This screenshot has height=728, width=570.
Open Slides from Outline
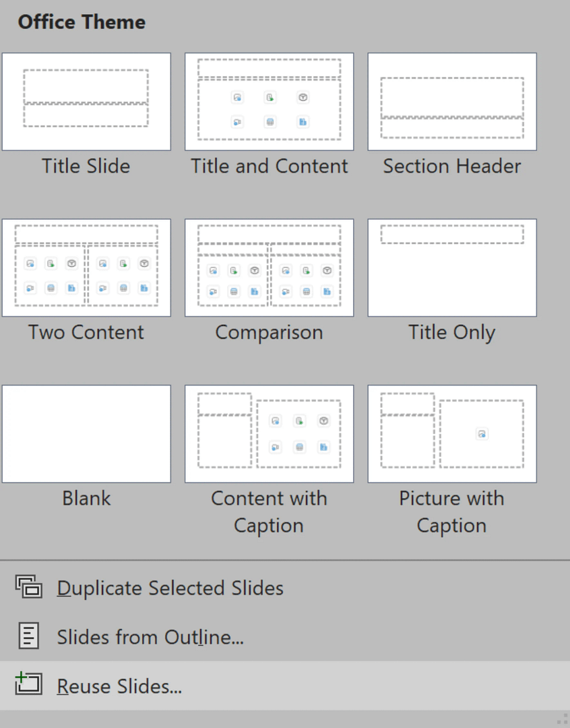click(x=150, y=636)
